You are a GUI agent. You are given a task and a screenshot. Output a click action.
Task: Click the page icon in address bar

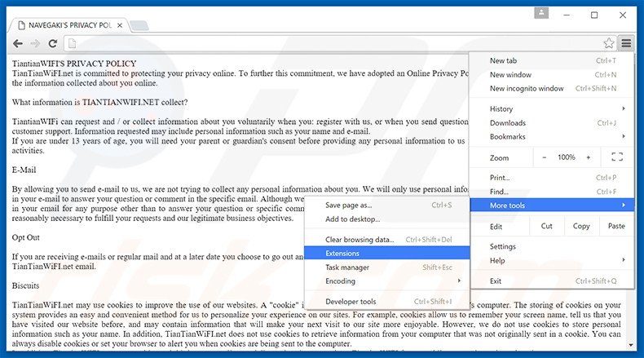(72, 43)
